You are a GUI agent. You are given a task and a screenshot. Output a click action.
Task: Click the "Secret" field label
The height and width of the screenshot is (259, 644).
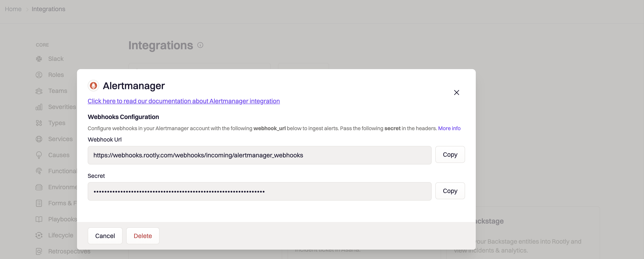pos(96,176)
